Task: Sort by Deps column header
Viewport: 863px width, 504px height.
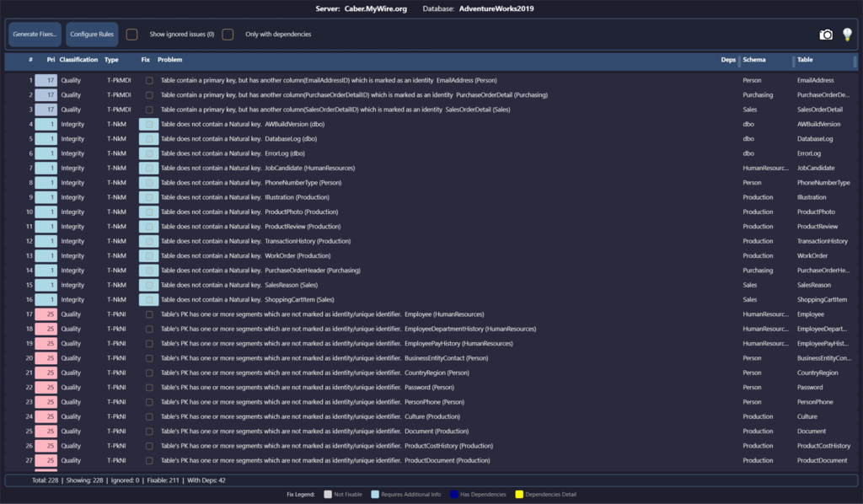Action: tap(728, 60)
